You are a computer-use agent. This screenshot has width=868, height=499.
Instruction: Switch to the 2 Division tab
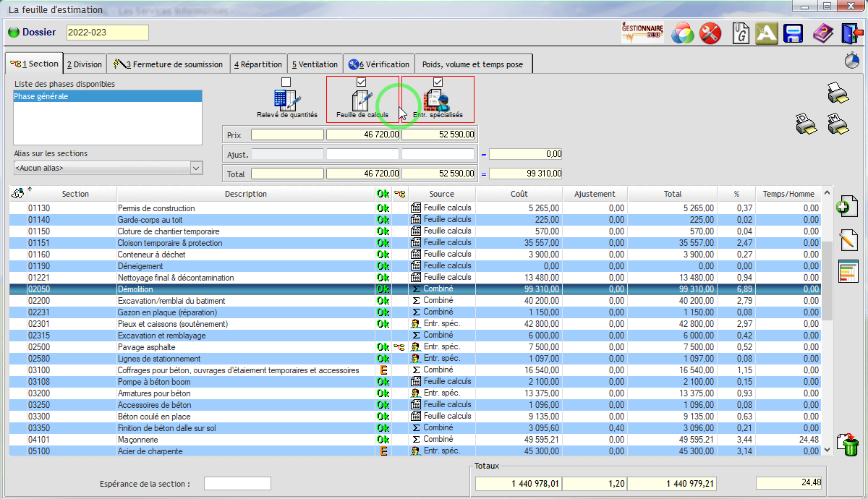click(x=85, y=64)
